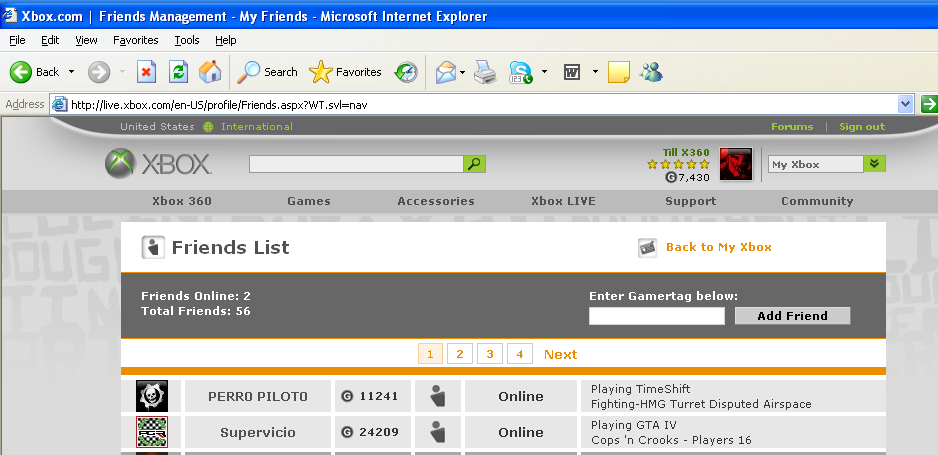Viewport: 938px width, 455px height.
Task: Open the Skype icon dropdown arrow
Action: click(x=544, y=72)
